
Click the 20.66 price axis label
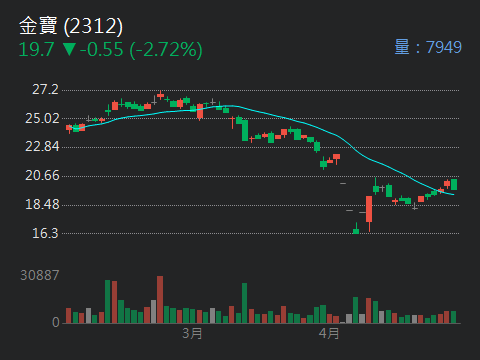tap(42, 176)
